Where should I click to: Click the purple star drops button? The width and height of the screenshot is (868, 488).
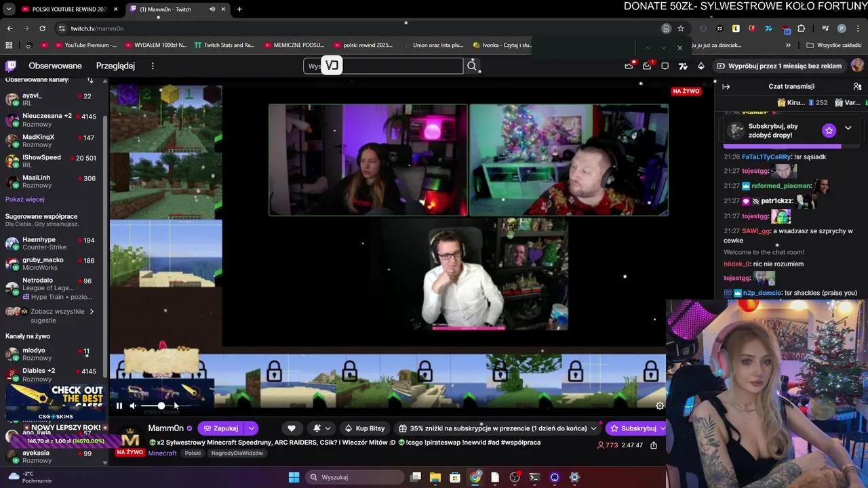[x=829, y=130]
